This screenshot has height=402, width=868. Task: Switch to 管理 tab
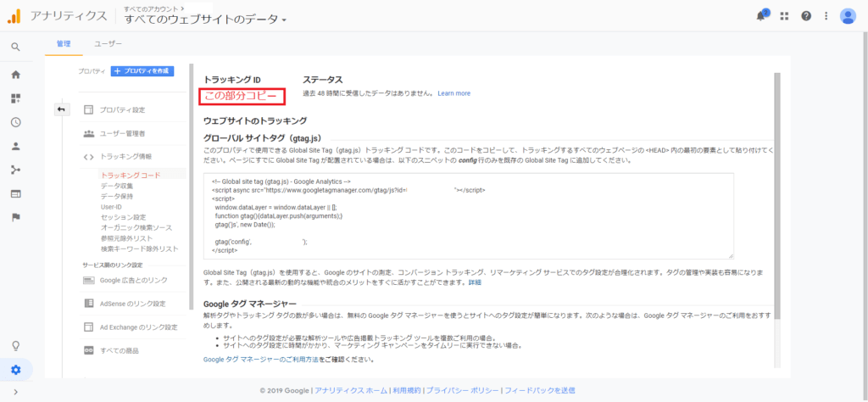64,43
